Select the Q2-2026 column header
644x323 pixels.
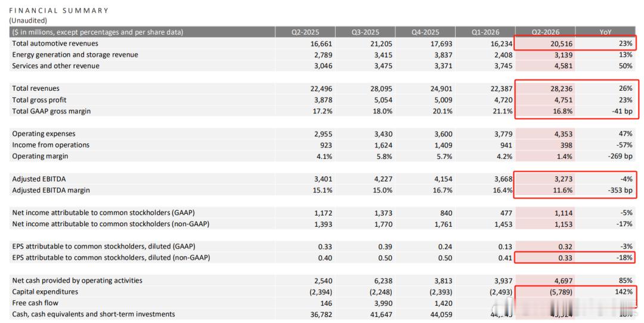546,32
